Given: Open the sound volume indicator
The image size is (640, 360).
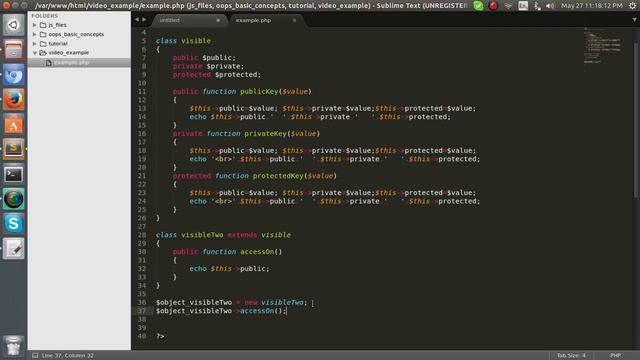Looking at the screenshot, I should (550, 6).
